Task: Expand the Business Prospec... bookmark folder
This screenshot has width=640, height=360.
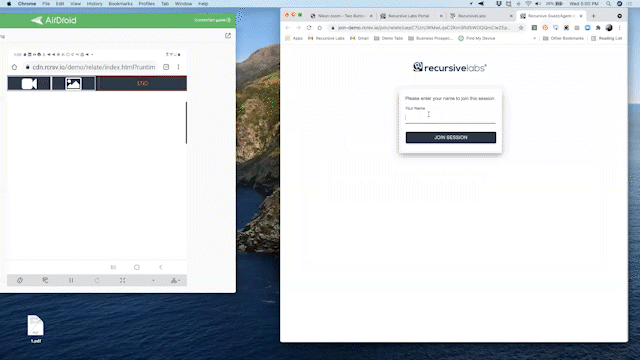Action: click(430, 38)
